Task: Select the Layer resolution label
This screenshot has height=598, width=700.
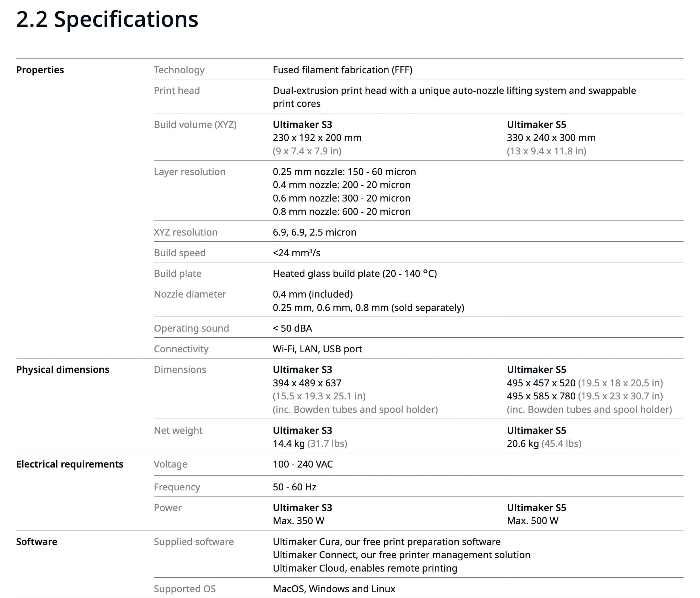Action: [x=190, y=172]
